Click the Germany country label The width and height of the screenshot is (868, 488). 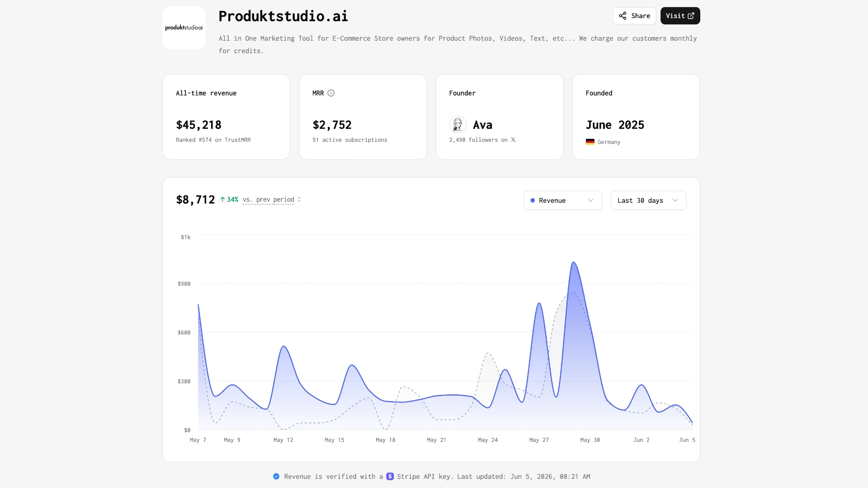609,142
